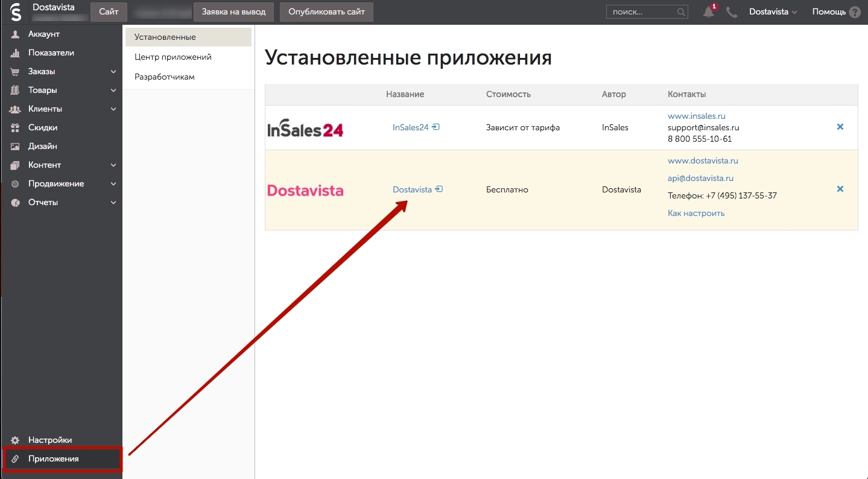Expand the Заказы submenu chevron

[113, 72]
